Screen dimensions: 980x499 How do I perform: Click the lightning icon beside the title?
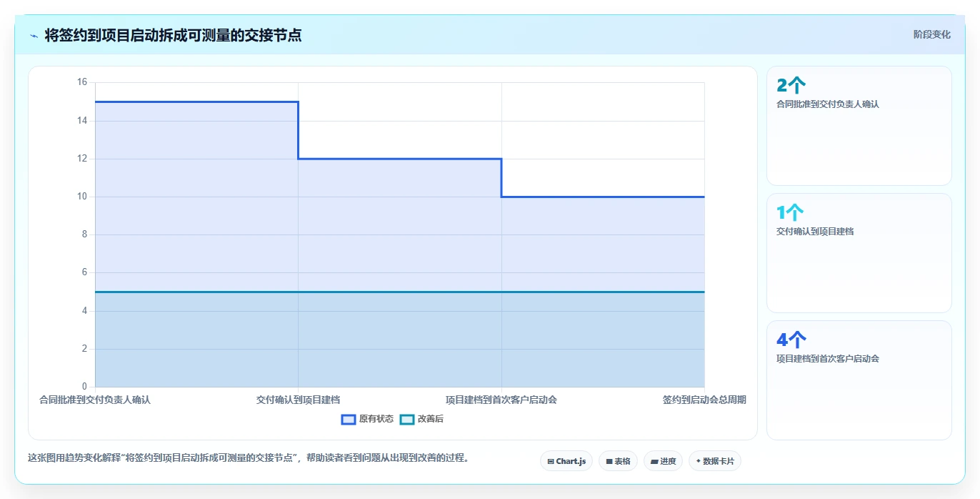34,36
